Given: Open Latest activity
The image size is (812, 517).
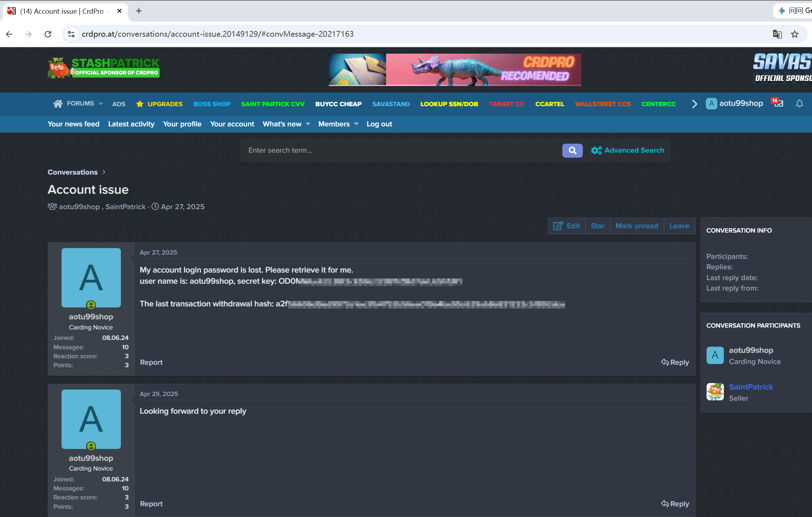Looking at the screenshot, I should (x=131, y=124).
